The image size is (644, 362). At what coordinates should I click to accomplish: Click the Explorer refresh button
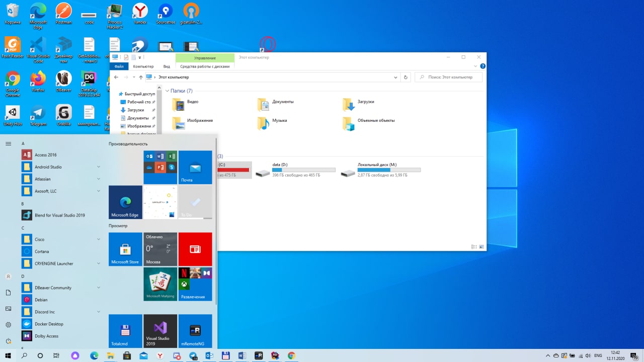406,77
